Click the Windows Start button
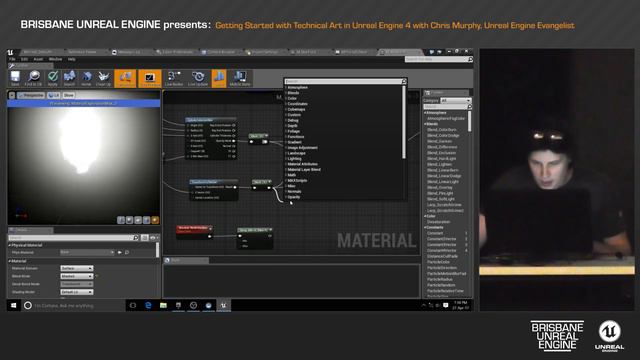This screenshot has height=360, width=640. pyautogui.click(x=13, y=305)
